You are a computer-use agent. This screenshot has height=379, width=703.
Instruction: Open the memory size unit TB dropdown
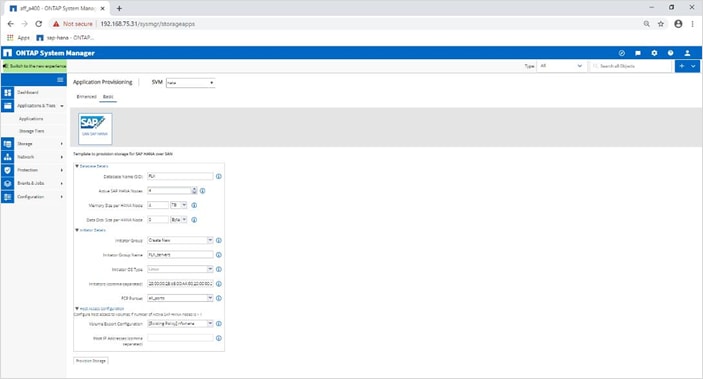178,205
